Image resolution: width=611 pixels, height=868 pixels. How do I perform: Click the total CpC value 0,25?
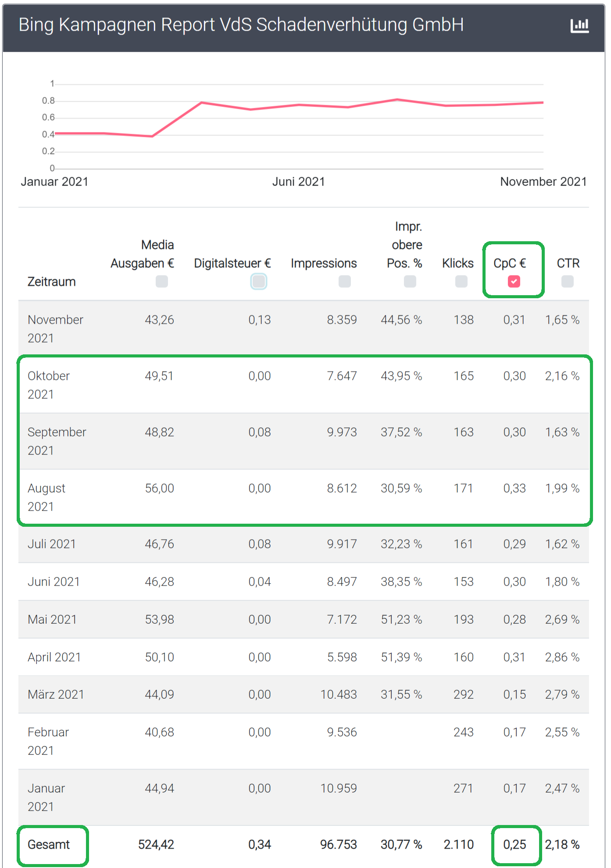click(x=515, y=844)
